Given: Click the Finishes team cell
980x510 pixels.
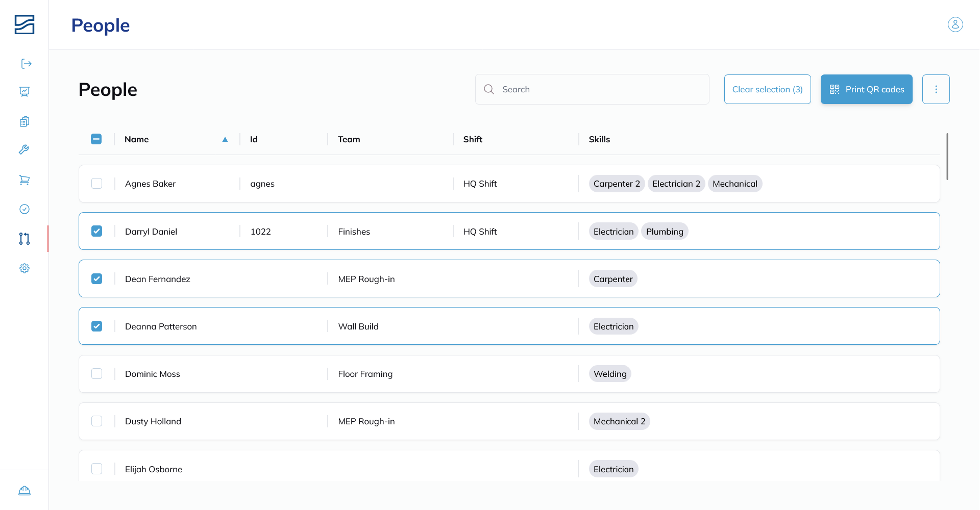Looking at the screenshot, I should pos(354,232).
